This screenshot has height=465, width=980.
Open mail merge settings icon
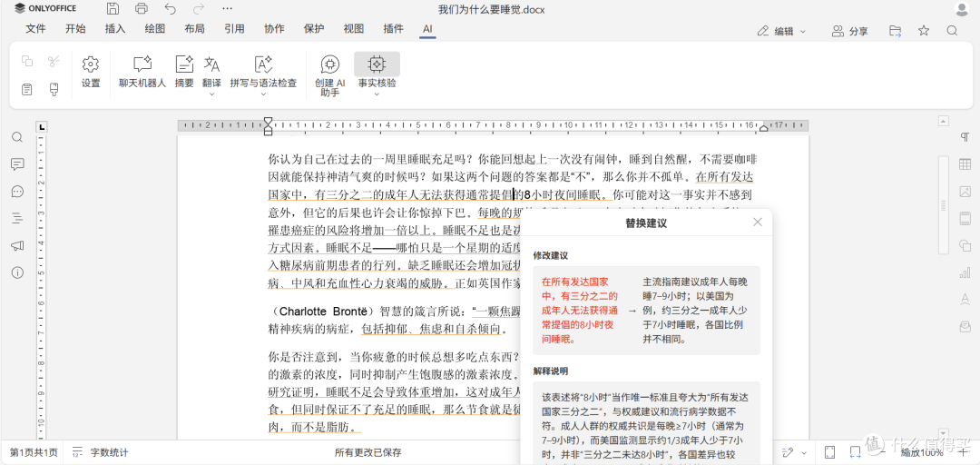[965, 326]
